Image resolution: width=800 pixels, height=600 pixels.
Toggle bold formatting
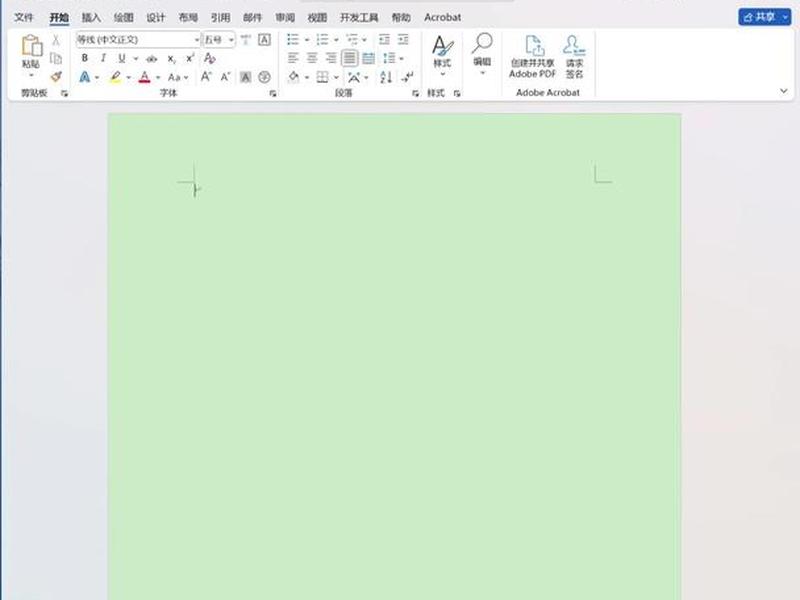tap(85, 58)
